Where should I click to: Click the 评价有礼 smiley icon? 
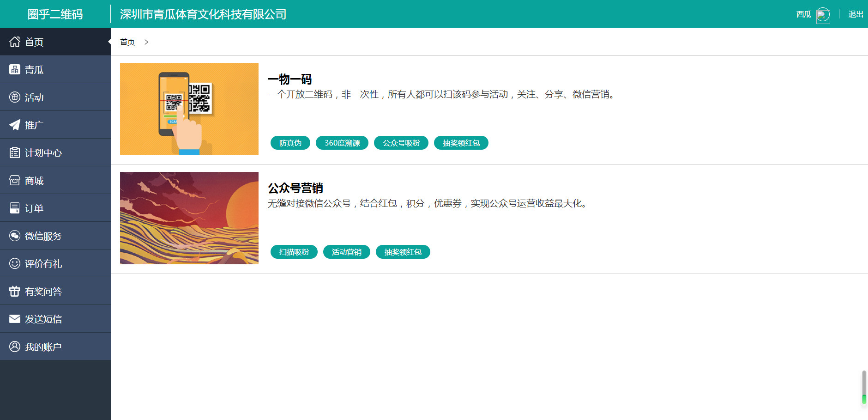14,263
